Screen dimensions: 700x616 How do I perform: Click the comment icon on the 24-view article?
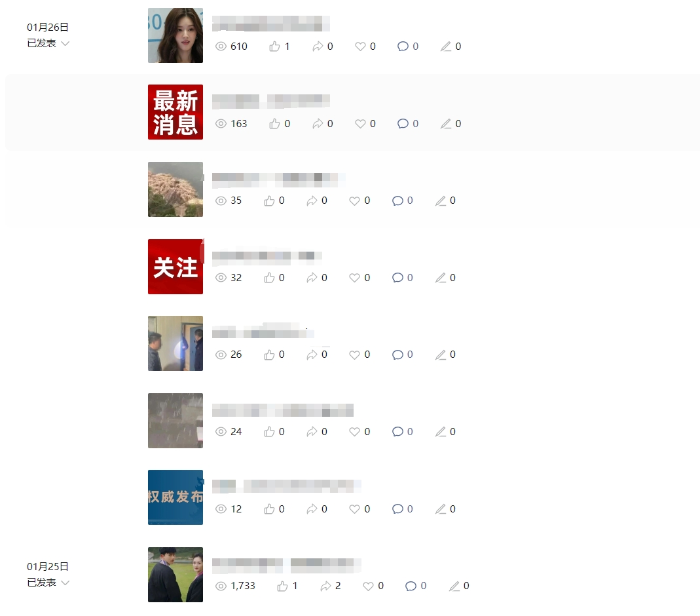(397, 432)
